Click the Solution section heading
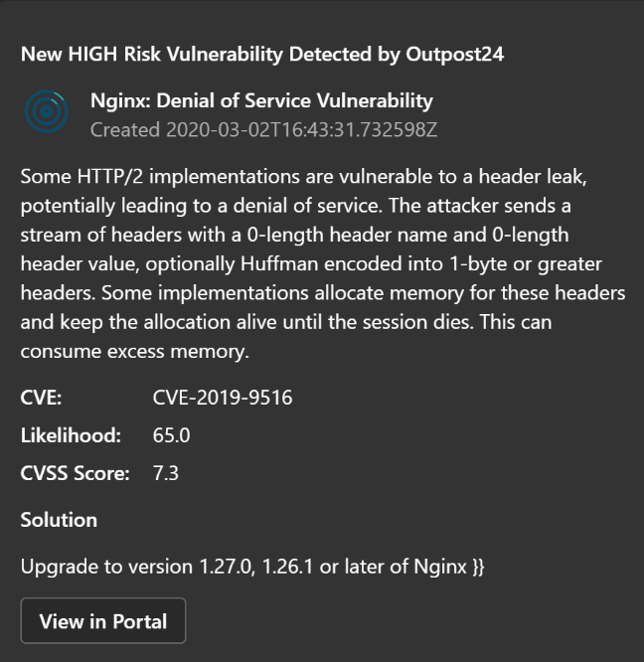This screenshot has height=662, width=644. 59,520
